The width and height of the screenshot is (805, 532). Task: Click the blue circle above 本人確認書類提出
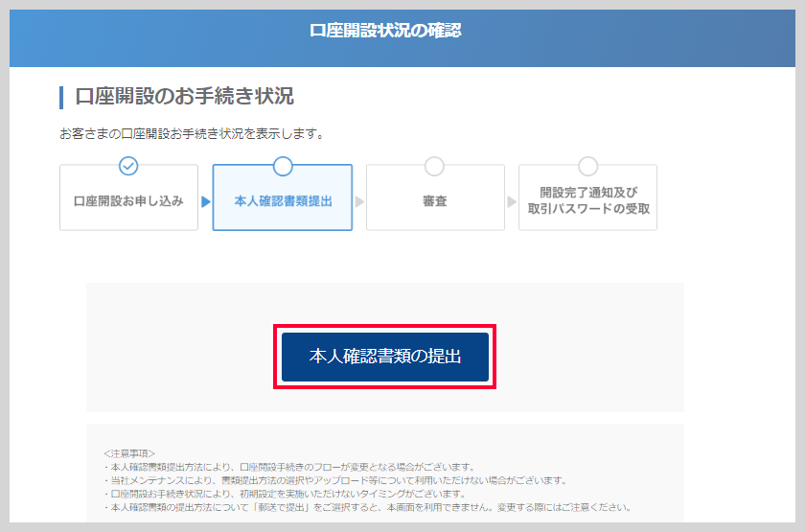point(283,166)
